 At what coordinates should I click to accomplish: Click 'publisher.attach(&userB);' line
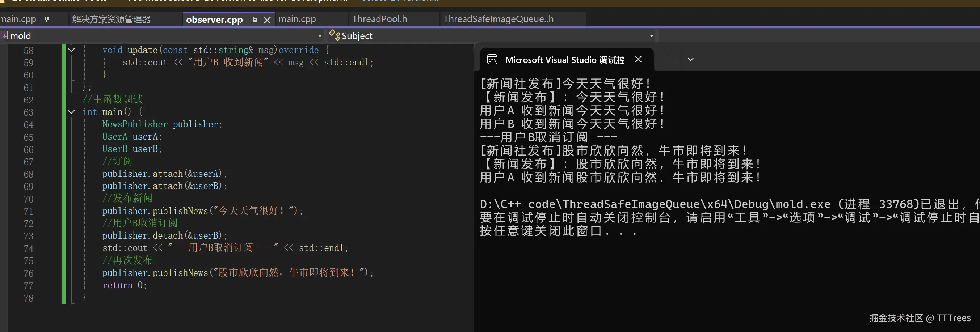tap(165, 186)
